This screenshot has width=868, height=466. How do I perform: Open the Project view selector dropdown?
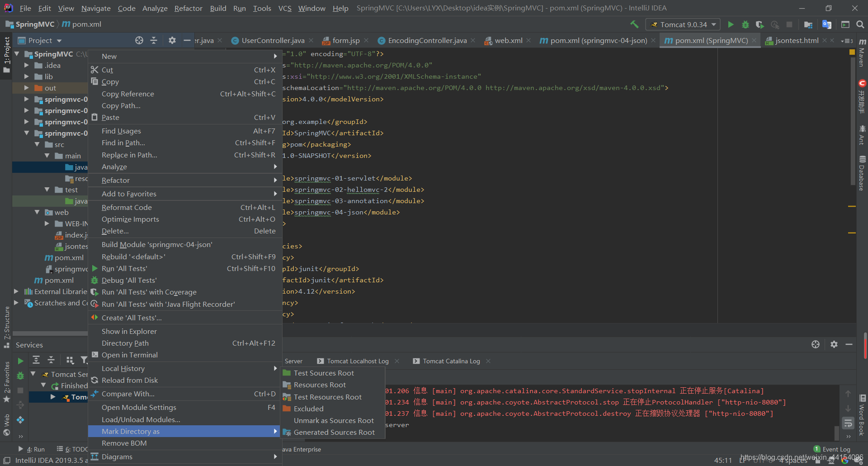[x=40, y=40]
